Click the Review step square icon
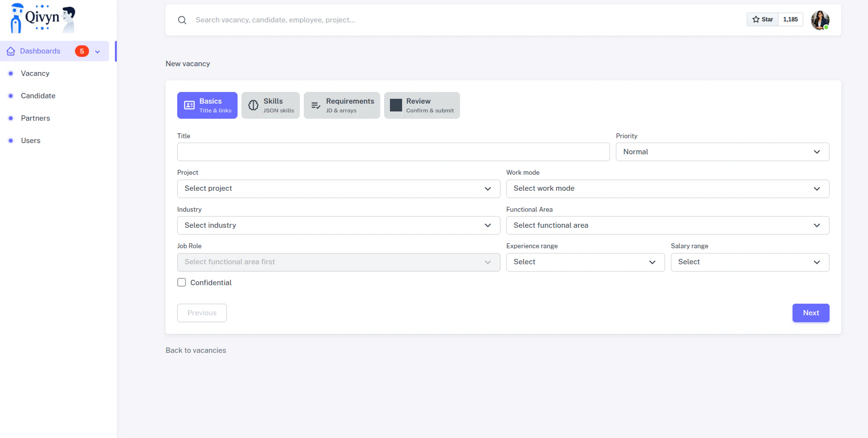 (396, 105)
